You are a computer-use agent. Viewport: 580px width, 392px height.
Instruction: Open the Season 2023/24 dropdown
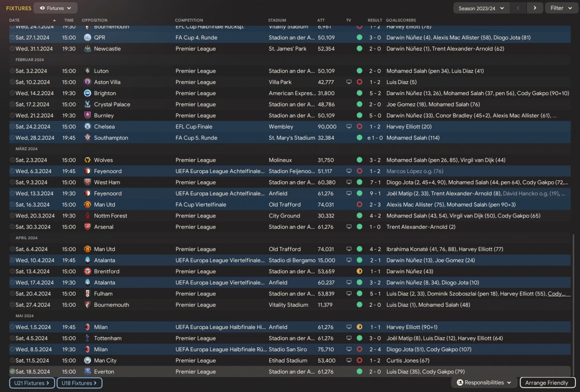[x=481, y=8]
